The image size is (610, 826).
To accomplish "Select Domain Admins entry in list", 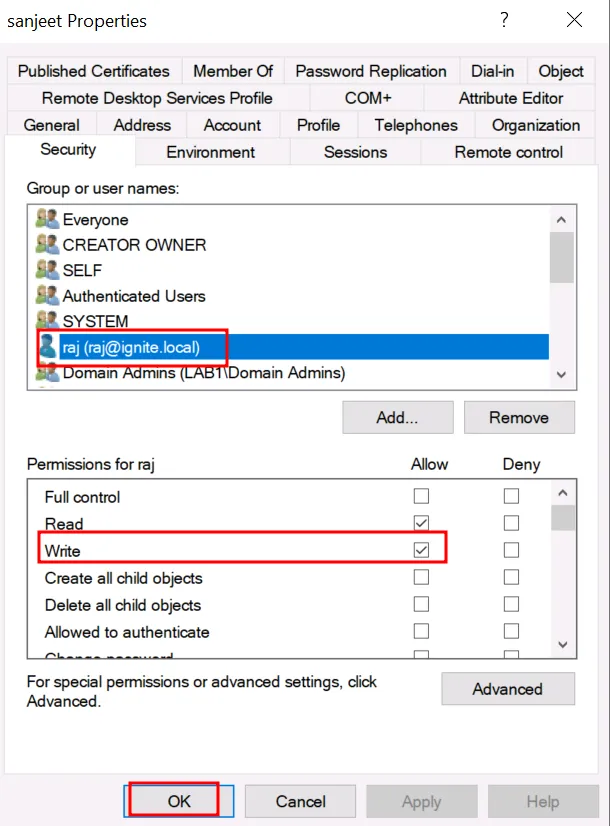I will tap(203, 373).
